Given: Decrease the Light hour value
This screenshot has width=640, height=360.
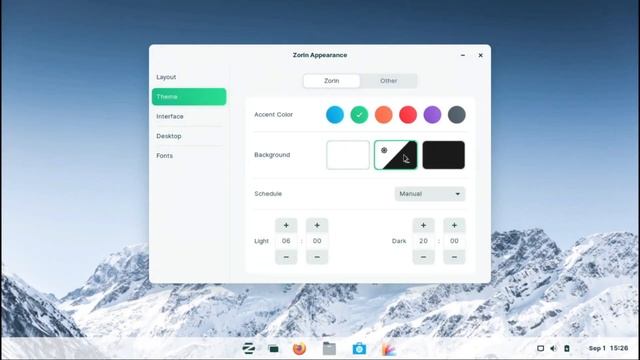Looking at the screenshot, I should click(x=286, y=257).
